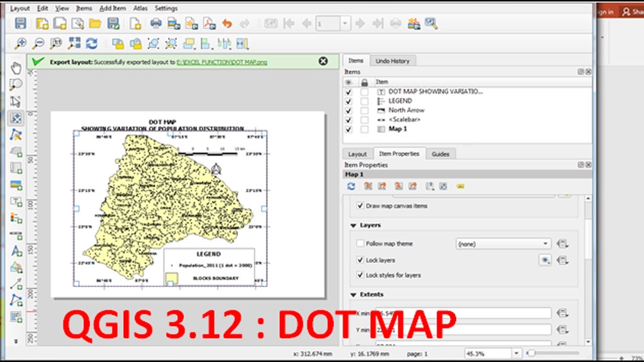Open data-defined override for Lock layers
The image size is (644, 362).
click(x=562, y=260)
